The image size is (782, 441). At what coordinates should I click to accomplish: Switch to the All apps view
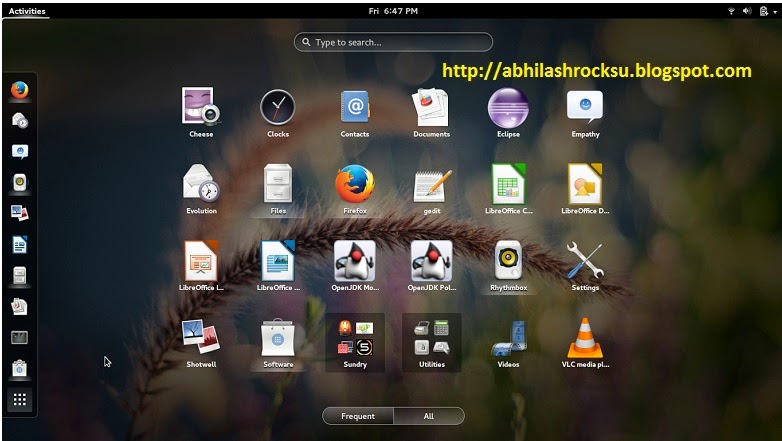(x=429, y=416)
